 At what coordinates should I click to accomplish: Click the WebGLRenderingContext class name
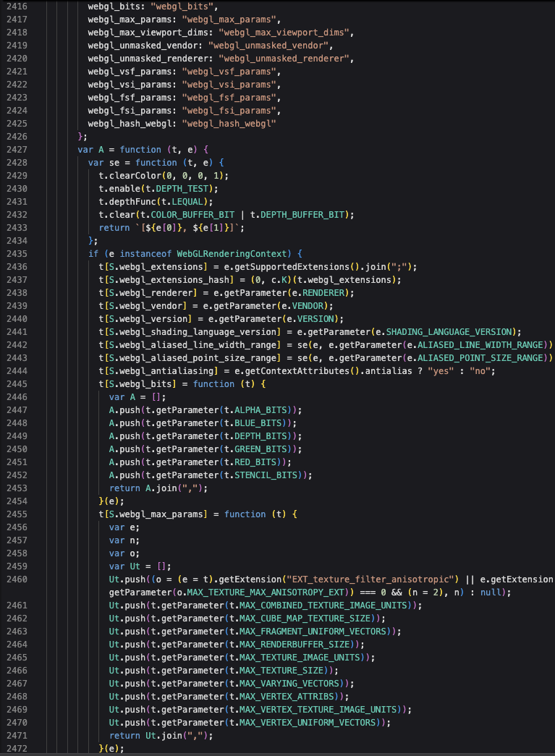[232, 254]
